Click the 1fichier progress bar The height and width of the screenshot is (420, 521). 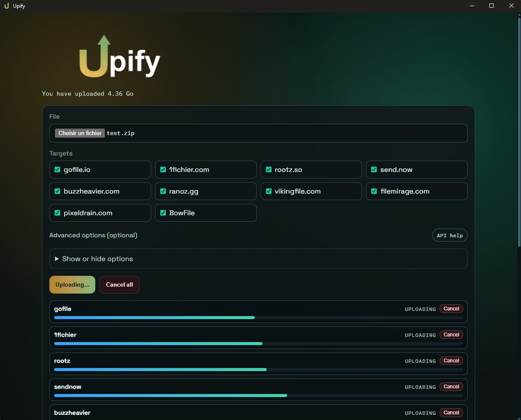click(x=259, y=344)
